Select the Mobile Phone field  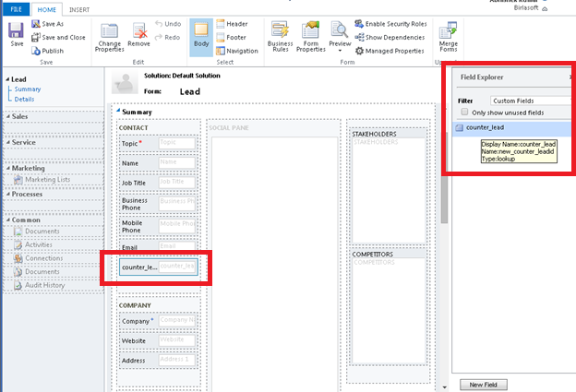coord(159,227)
